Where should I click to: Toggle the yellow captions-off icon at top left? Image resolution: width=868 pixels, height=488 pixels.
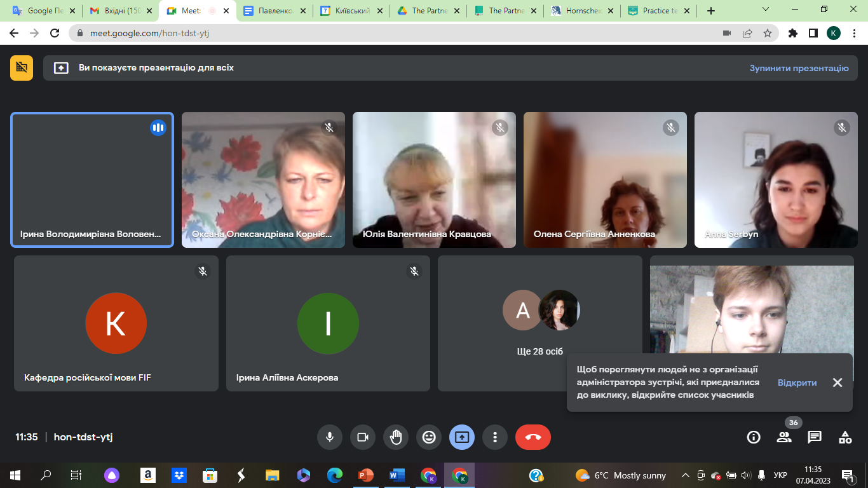(22, 67)
